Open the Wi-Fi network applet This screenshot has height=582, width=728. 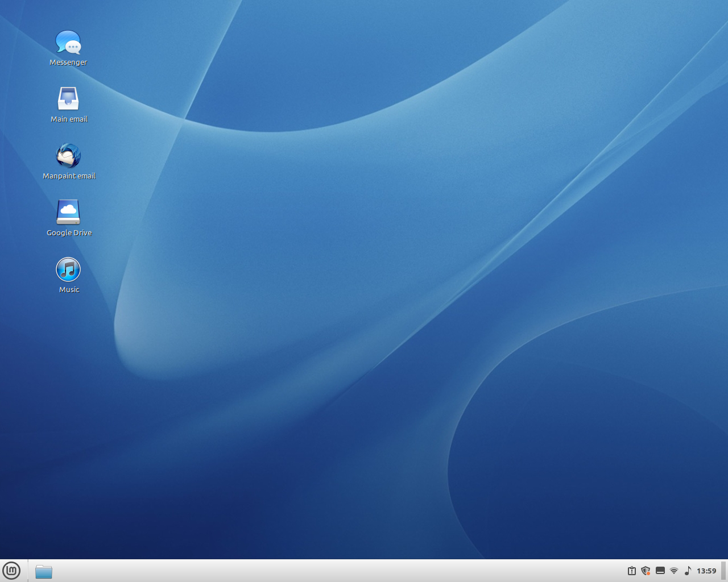[x=674, y=571]
